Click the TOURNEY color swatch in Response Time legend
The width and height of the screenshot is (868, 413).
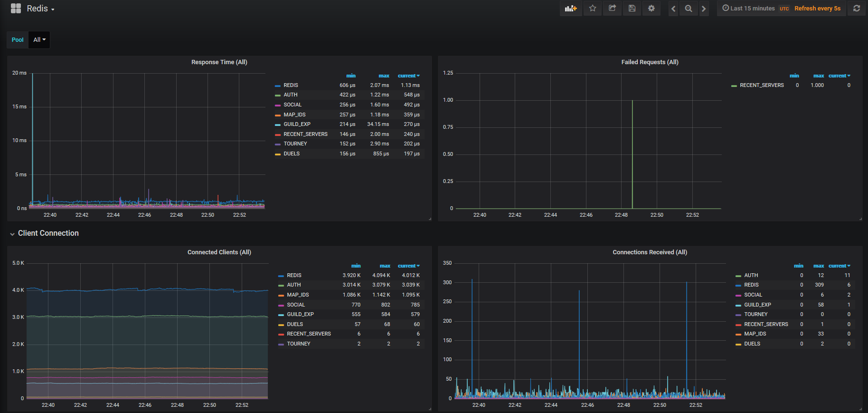(x=278, y=144)
